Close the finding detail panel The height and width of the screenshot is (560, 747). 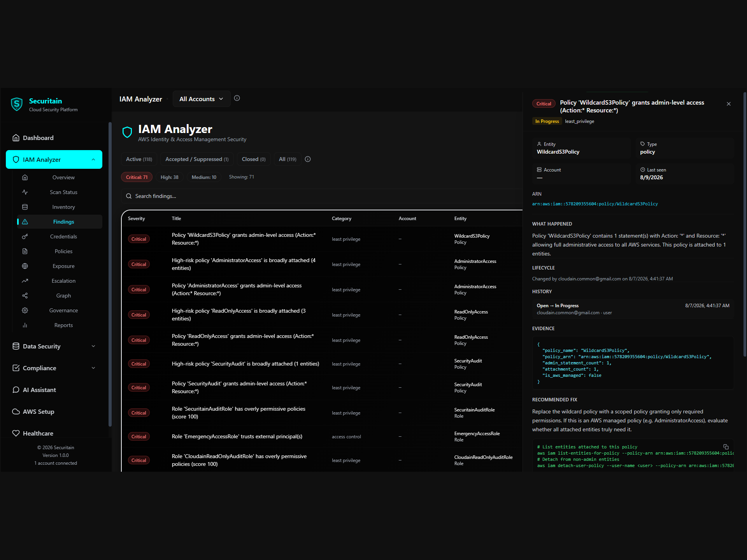pyautogui.click(x=729, y=104)
